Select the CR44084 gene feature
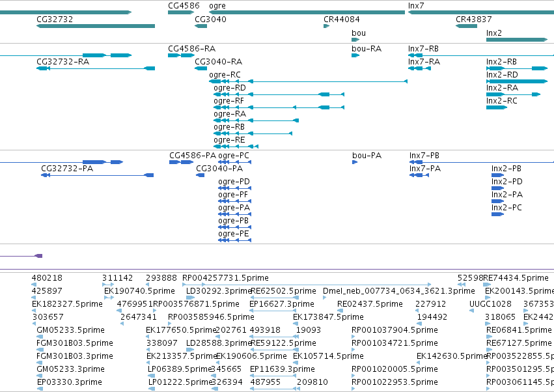Screen dimensions: 554x392 [326, 26]
